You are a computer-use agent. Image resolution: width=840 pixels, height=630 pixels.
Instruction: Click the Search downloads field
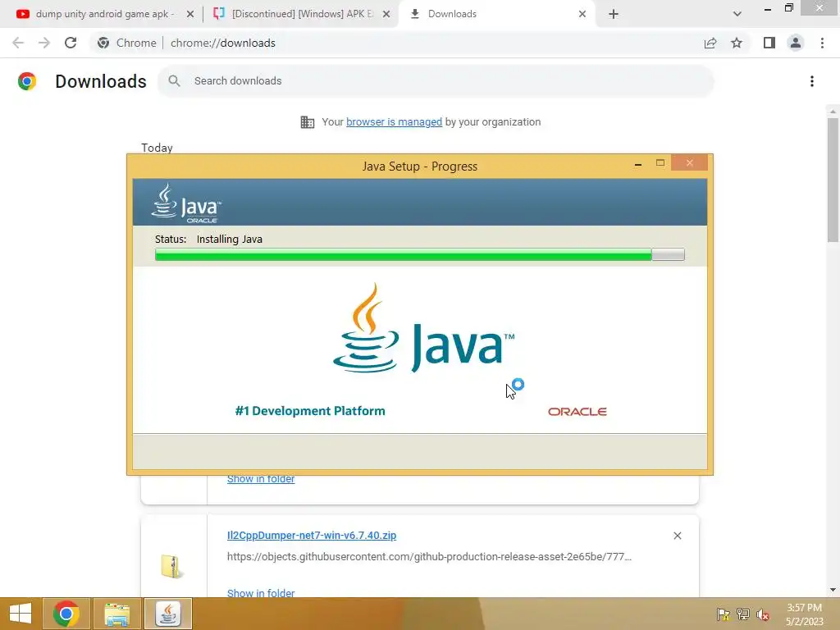tap(435, 81)
